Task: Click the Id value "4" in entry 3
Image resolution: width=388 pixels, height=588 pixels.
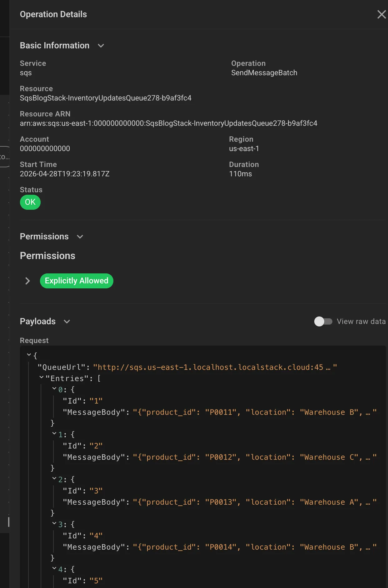Action: point(96,536)
